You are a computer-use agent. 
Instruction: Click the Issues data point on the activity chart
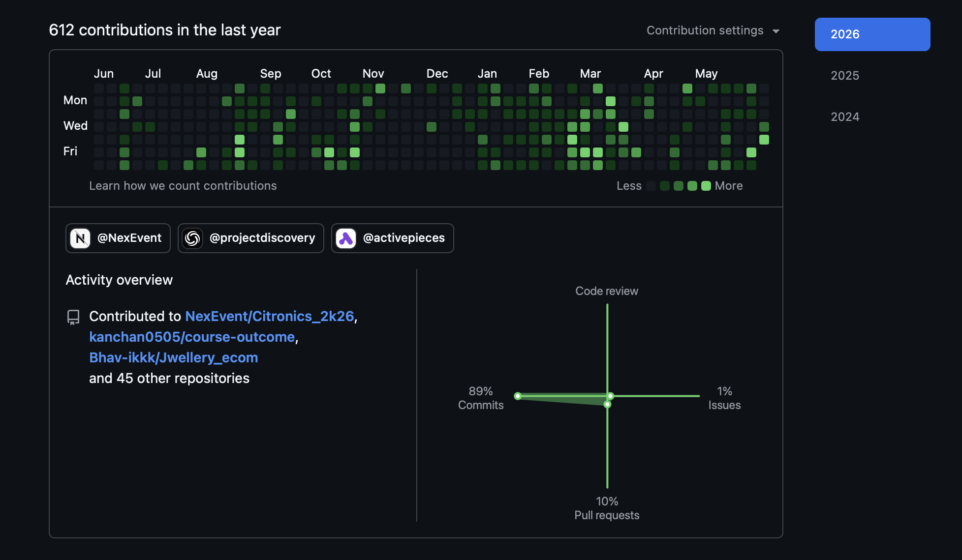tap(610, 396)
